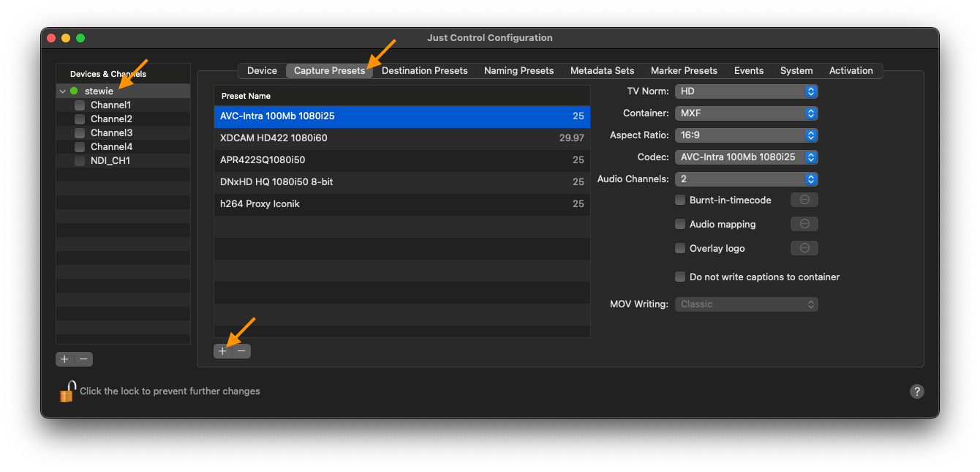Open Overlay logo options ellipsis button
Image resolution: width=980 pixels, height=472 pixels.
(x=804, y=248)
